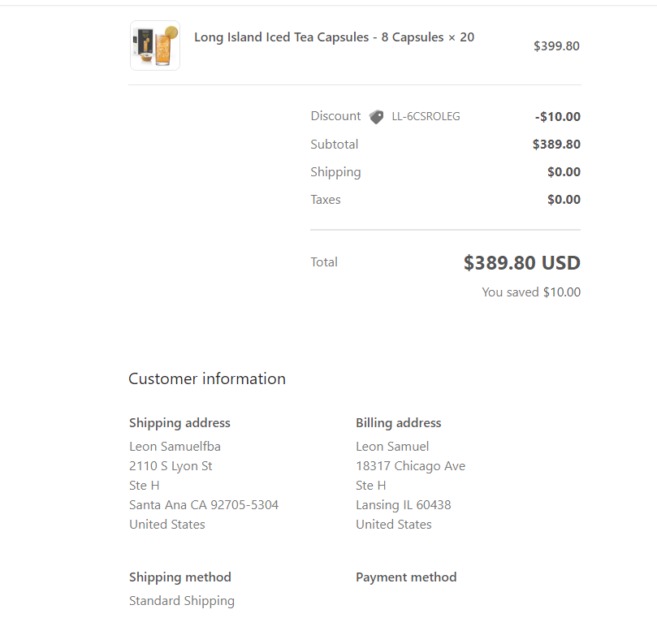Select the discount code LL-6CSROLEG
The image size is (657, 644).
tap(426, 116)
